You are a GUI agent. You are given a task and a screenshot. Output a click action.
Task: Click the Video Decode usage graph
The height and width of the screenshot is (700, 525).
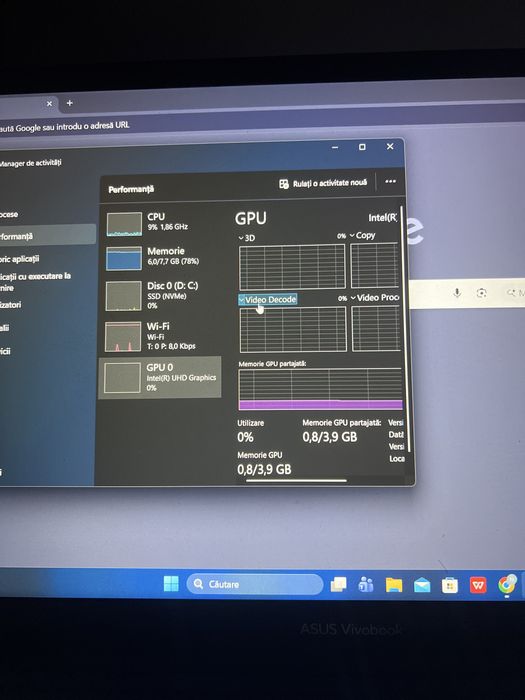(293, 329)
